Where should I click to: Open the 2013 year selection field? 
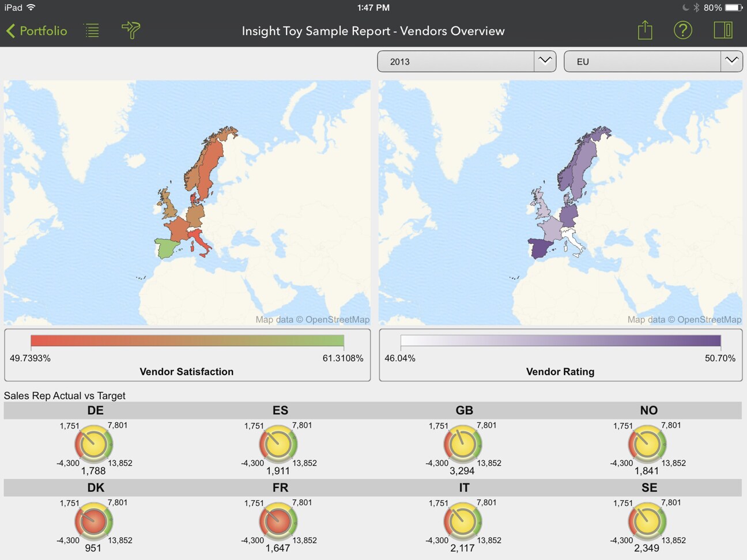point(456,62)
